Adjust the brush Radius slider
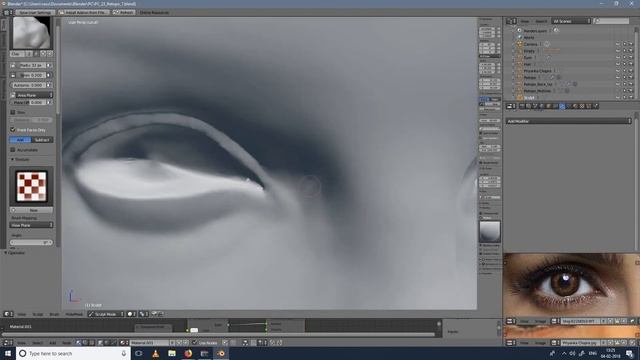 [31, 65]
